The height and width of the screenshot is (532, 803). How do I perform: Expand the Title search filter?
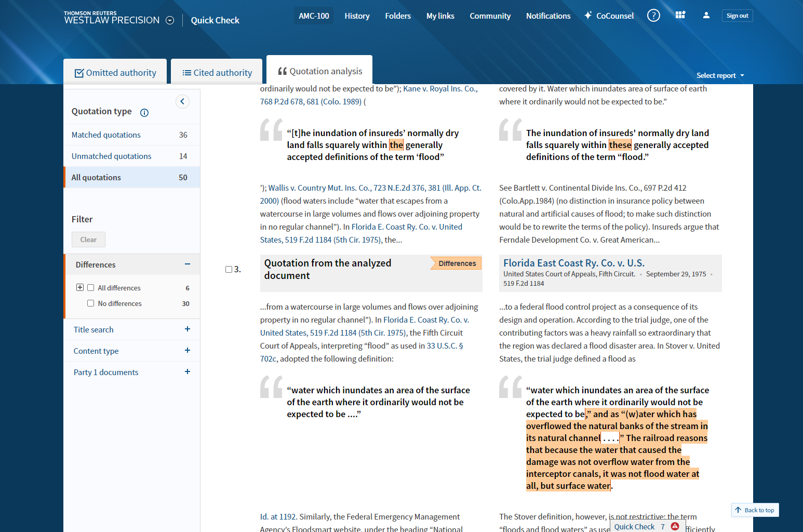pyautogui.click(x=187, y=329)
